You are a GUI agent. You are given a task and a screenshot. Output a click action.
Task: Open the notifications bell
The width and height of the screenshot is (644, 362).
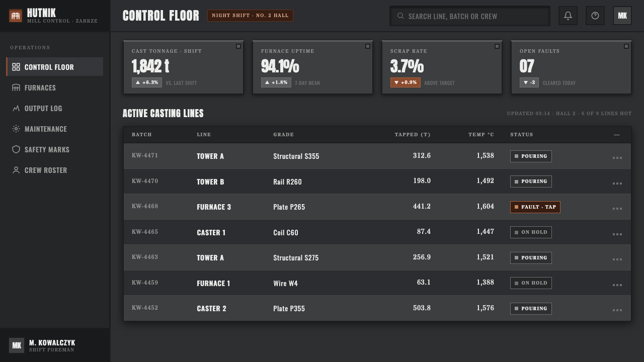(x=568, y=16)
